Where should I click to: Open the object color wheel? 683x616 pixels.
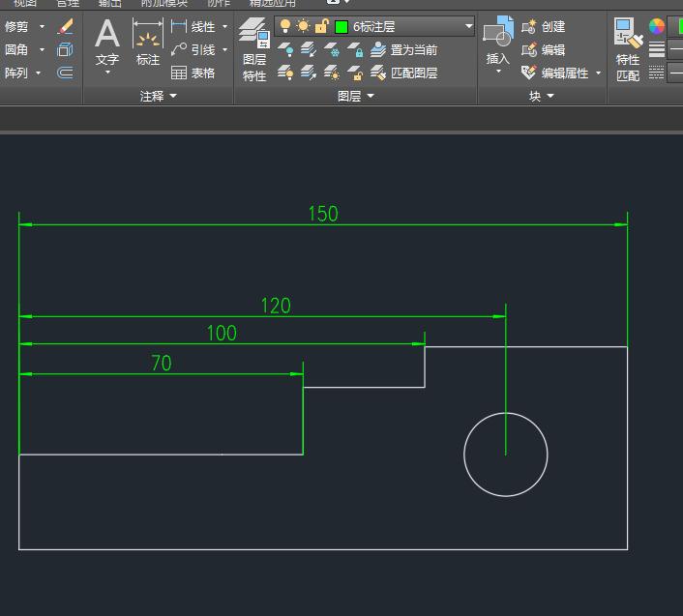pyautogui.click(x=657, y=26)
